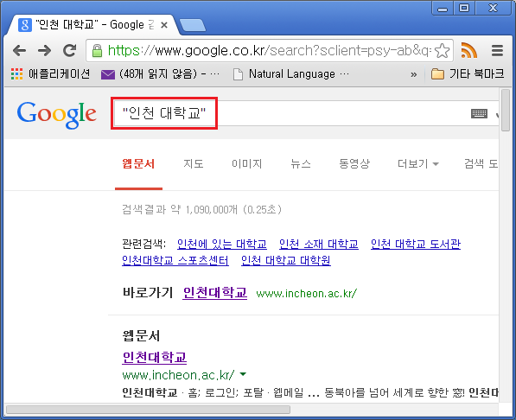Open the 애플리케이션 apps shortcut

pyautogui.click(x=50, y=74)
